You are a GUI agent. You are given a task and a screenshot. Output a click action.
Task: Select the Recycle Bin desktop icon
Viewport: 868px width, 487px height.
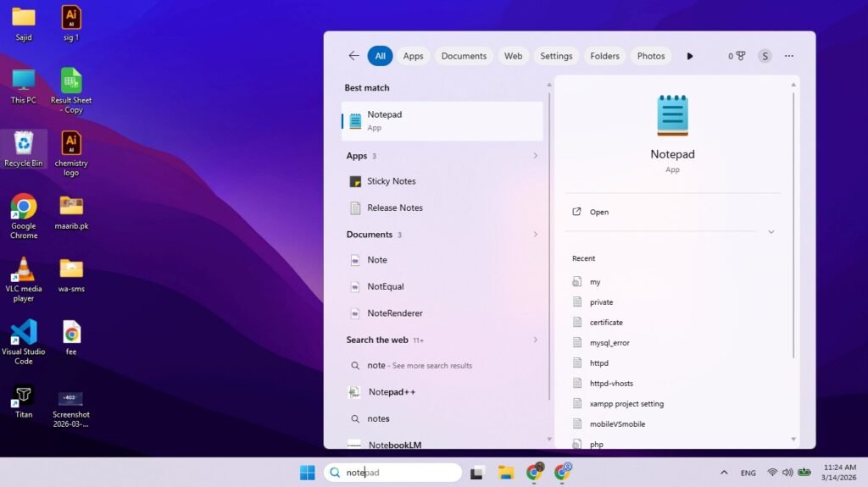pyautogui.click(x=23, y=149)
